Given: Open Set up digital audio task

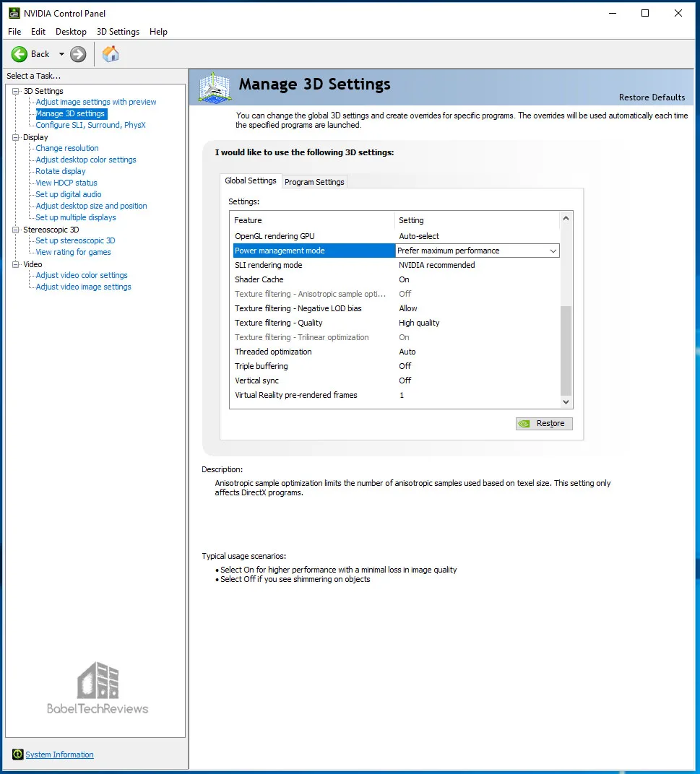Looking at the screenshot, I should click(68, 194).
